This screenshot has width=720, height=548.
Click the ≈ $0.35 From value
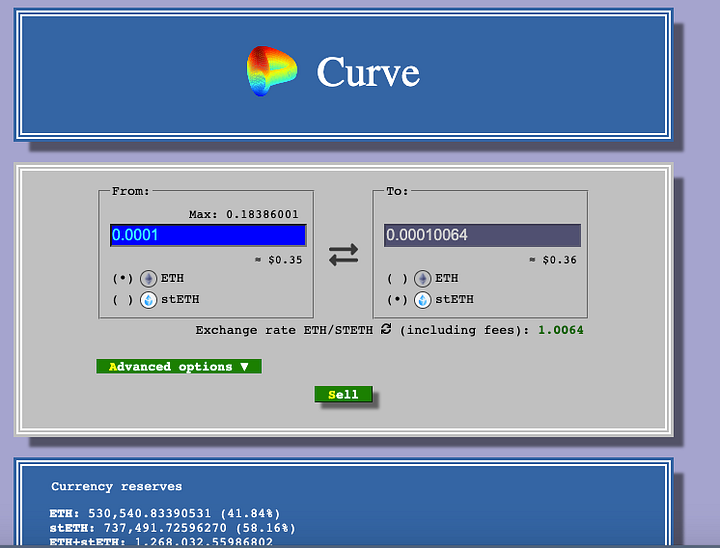point(279,260)
